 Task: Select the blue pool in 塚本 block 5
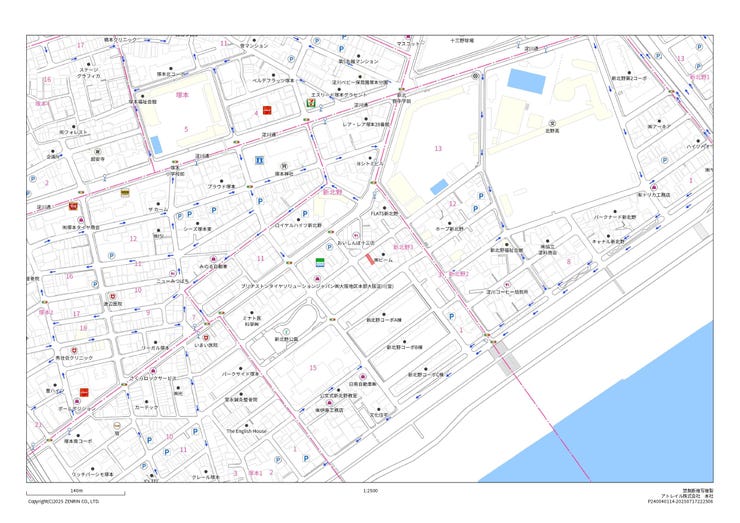pos(156,145)
